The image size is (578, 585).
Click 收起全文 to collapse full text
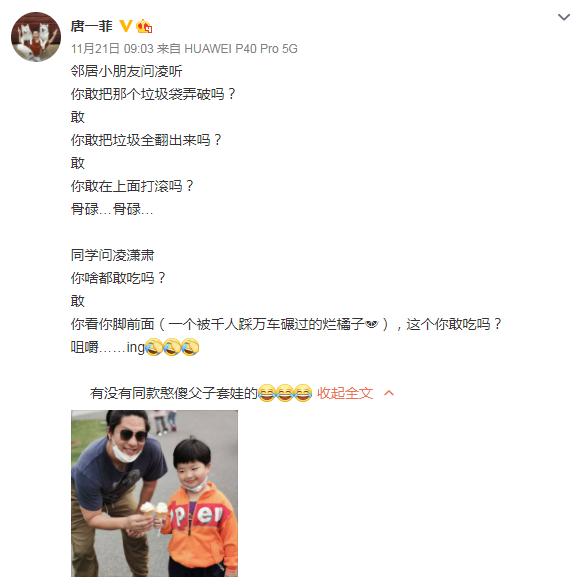click(x=345, y=393)
